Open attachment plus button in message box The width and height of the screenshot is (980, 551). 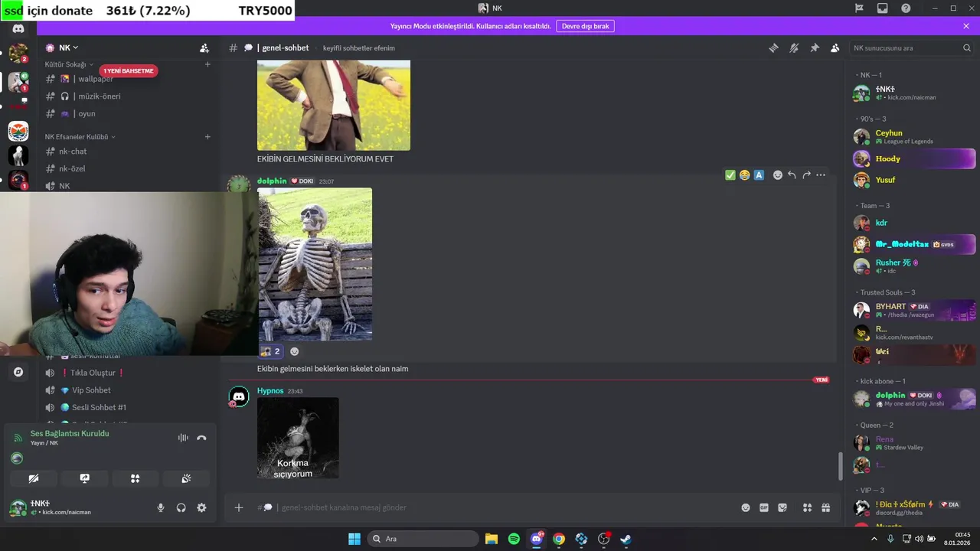coord(239,507)
